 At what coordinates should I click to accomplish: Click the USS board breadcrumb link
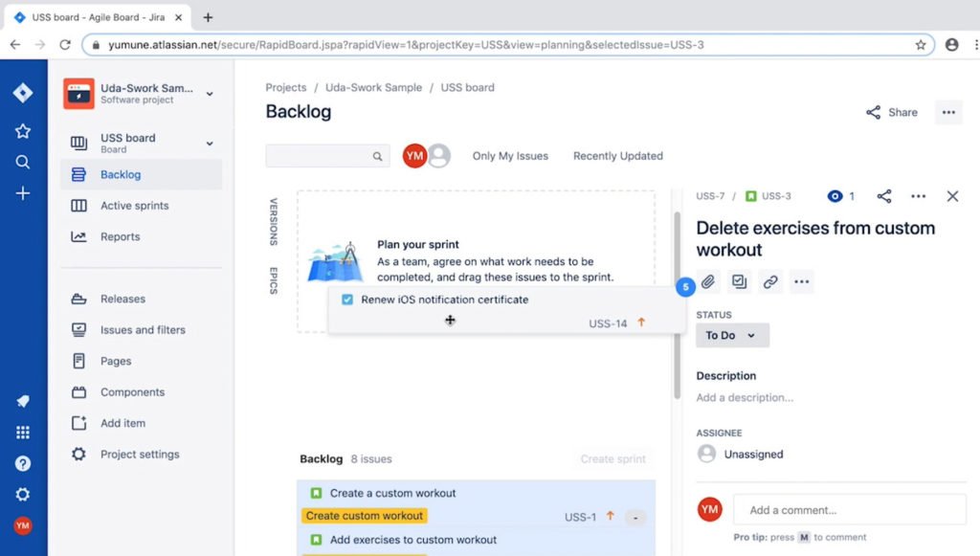[x=467, y=88]
